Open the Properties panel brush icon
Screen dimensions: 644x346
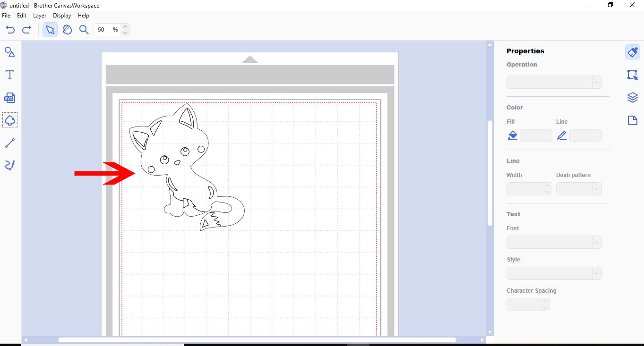click(633, 52)
